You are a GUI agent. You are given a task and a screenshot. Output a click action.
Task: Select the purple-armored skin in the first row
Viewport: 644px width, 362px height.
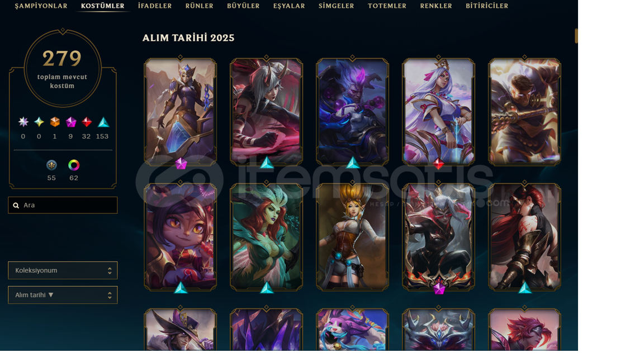click(x=181, y=112)
